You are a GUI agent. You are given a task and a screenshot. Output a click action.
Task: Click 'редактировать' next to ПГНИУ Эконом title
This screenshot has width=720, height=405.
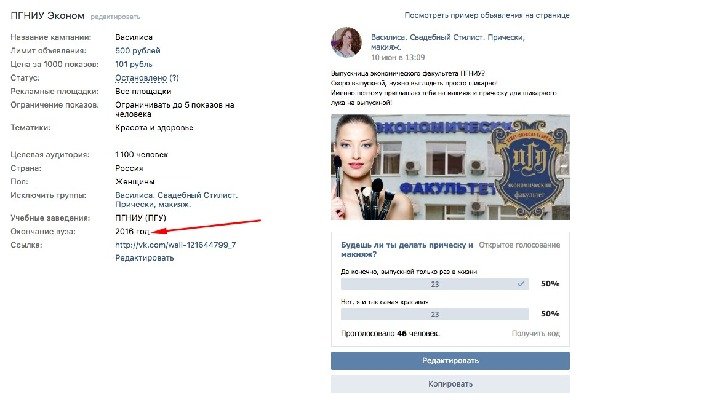[x=115, y=17]
